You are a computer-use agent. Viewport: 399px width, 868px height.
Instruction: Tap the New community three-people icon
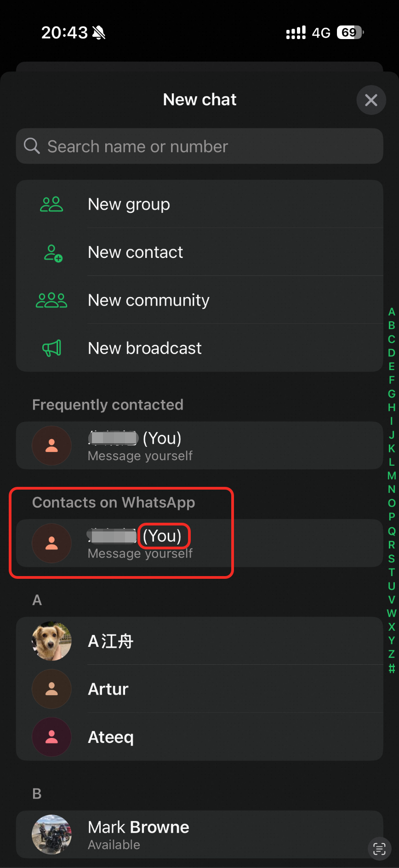pyautogui.click(x=51, y=300)
